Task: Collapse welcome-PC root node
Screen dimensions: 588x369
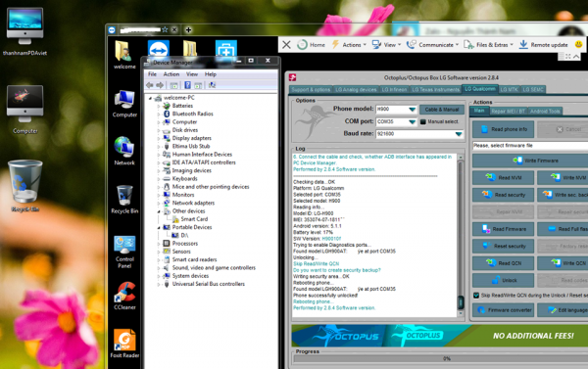Action: pos(150,98)
